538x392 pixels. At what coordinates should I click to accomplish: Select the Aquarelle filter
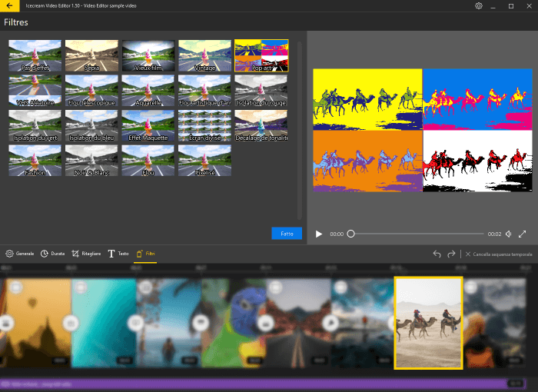coord(148,91)
